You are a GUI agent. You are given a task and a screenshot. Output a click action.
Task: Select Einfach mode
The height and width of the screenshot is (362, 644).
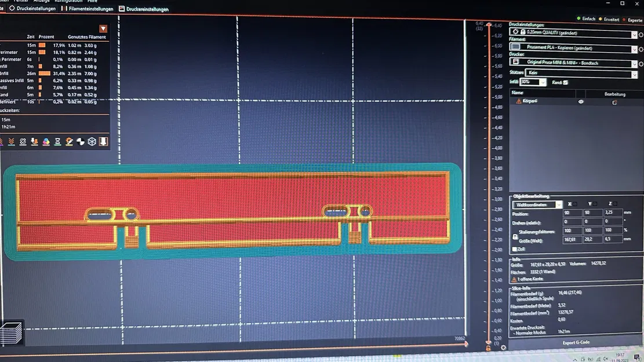click(586, 19)
